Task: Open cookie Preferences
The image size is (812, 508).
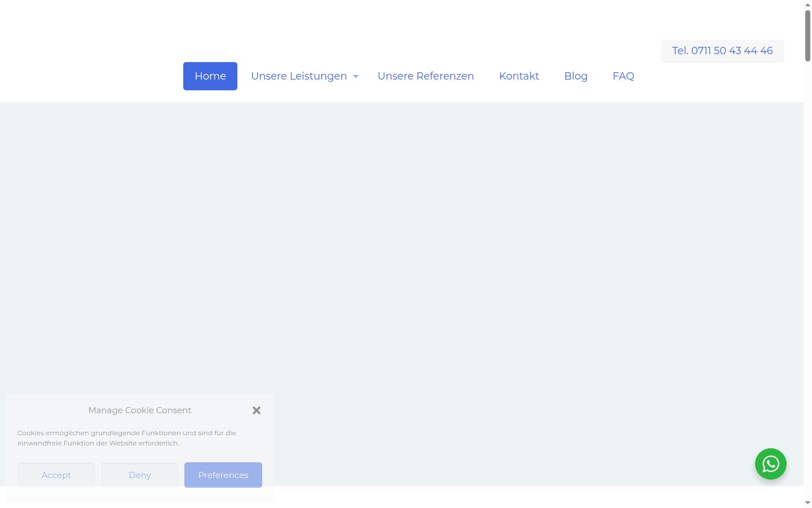Action: click(x=223, y=475)
